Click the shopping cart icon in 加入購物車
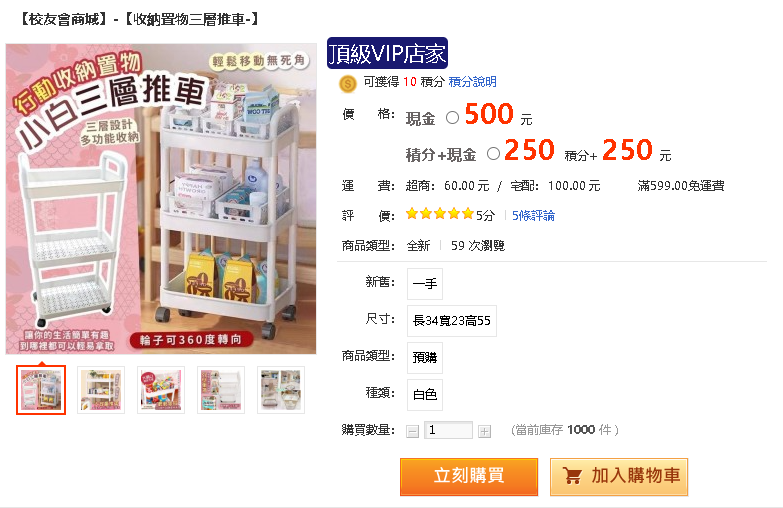Viewport: 783px width, 508px height. click(572, 476)
